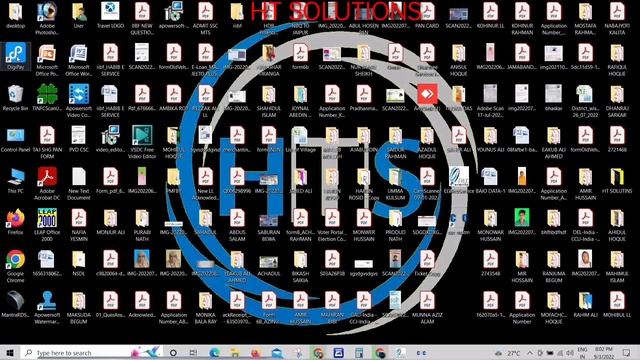Image resolution: width=640 pixels, height=360 pixels.
Task: Open the MAHIMUL ISLAM folder
Action: click(x=617, y=266)
